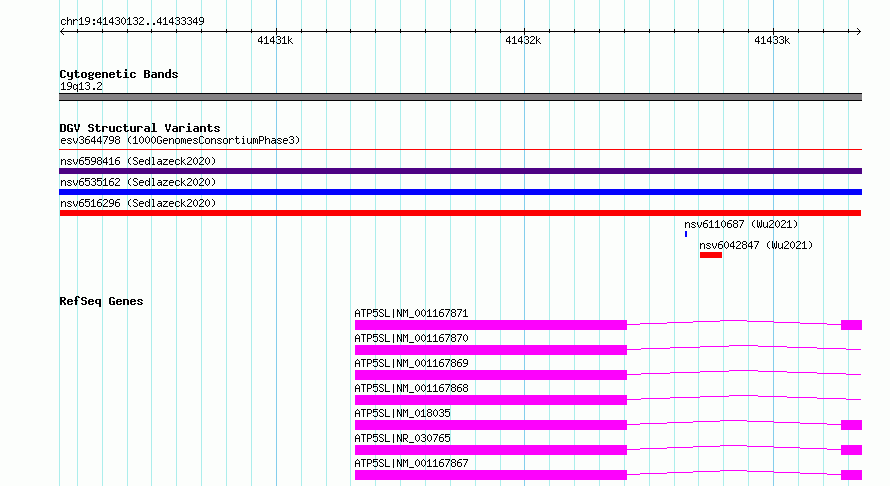Viewport: 890px width, 486px height.
Task: Click the magenta exon bar of NM_001167868
Action: (491, 400)
